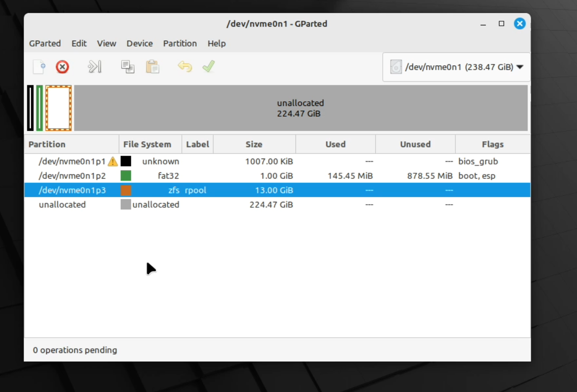Click the File System column header
The height and width of the screenshot is (392, 577).
(x=150, y=144)
